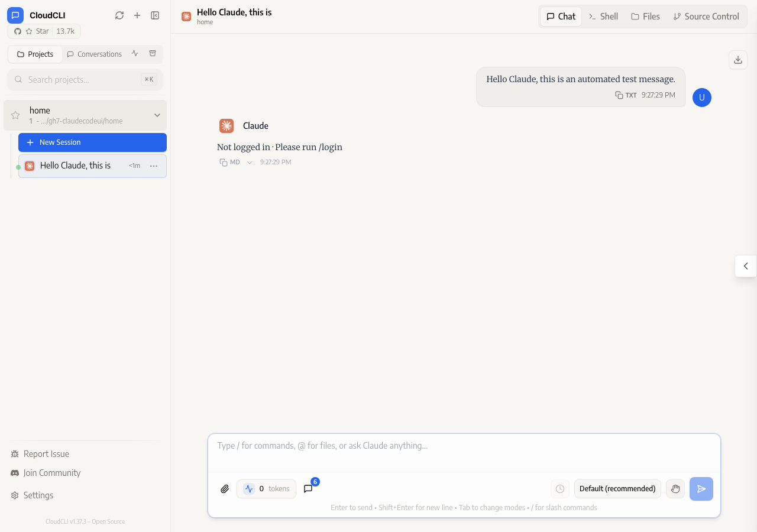Open the 'Hello Claude, this is' session
This screenshot has height=532, width=757.
pyautogui.click(x=92, y=166)
